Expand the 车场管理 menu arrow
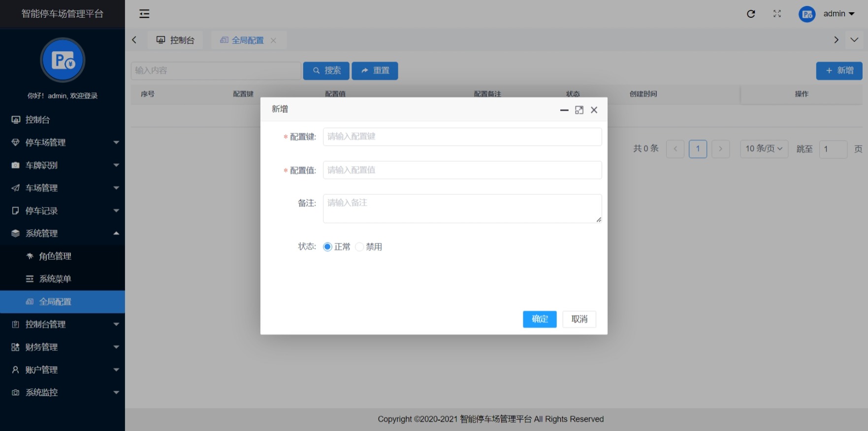Screen dimensions: 868x431 click(x=116, y=188)
